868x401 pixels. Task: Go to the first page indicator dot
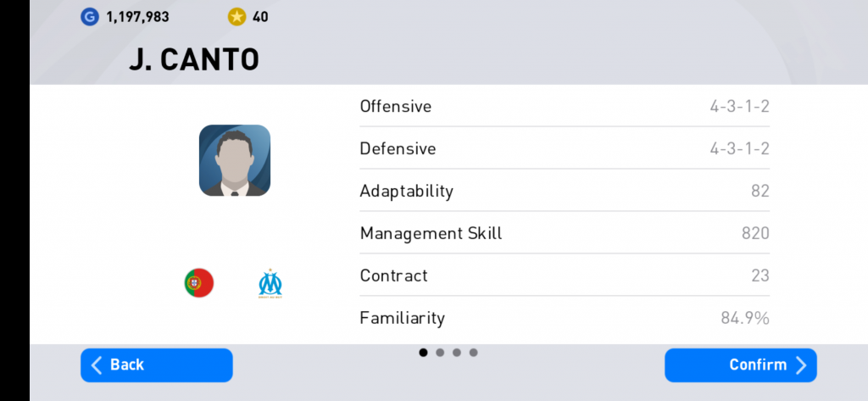[424, 353]
